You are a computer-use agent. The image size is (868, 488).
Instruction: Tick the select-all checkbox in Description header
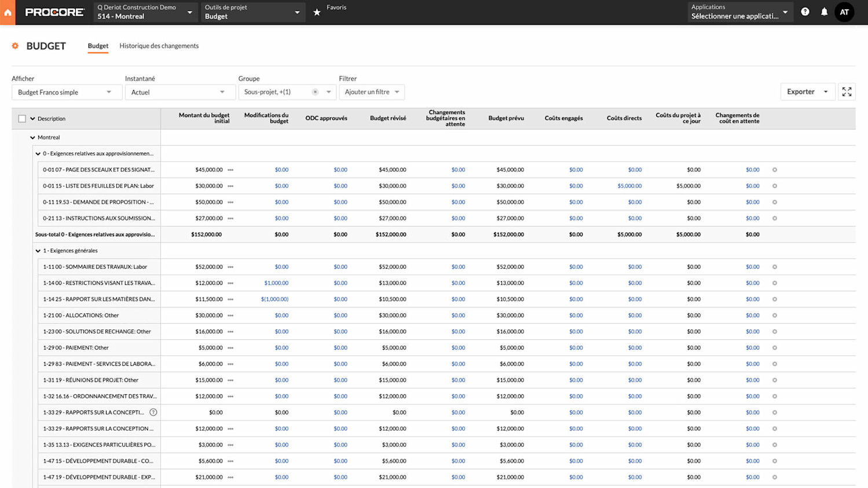pyautogui.click(x=22, y=119)
